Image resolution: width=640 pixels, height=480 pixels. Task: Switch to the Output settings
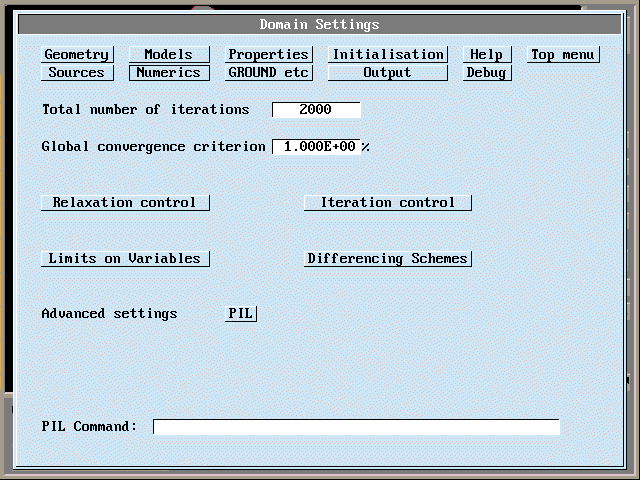[x=387, y=73]
